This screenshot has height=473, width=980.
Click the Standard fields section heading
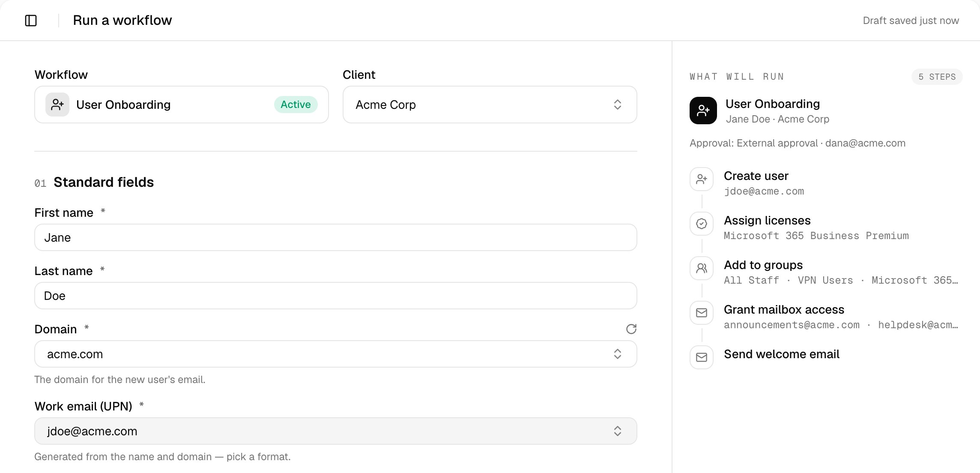tap(104, 183)
